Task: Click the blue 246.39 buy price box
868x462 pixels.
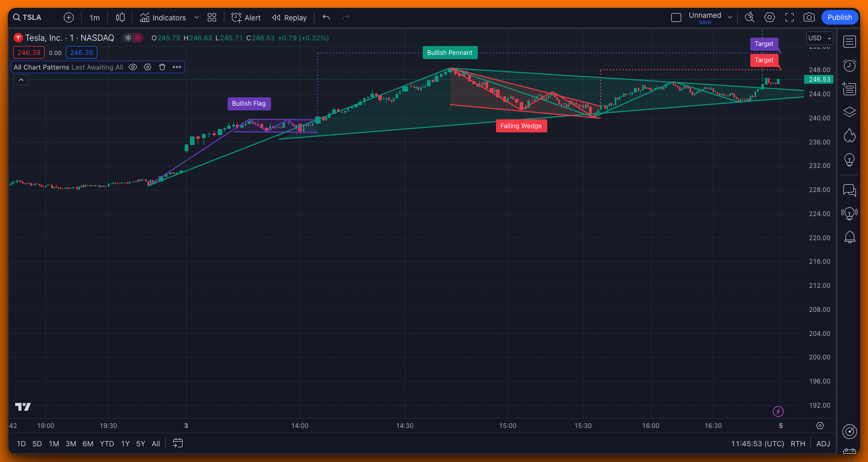Action: coord(82,52)
